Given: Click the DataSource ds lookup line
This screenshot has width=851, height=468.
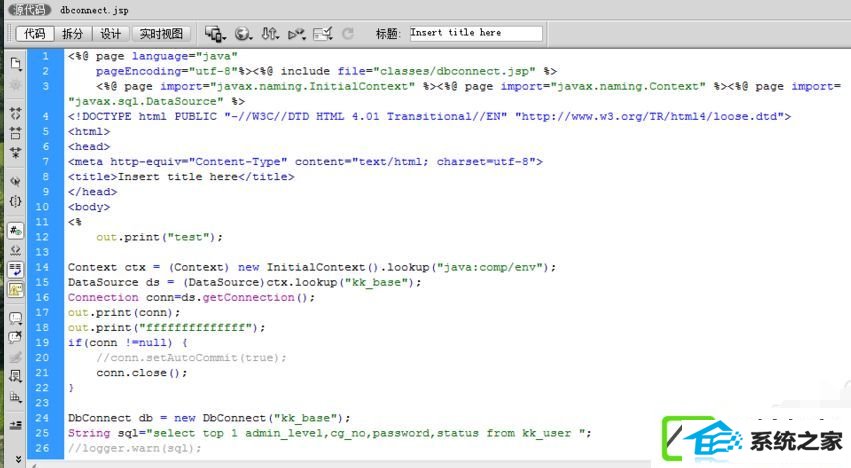Looking at the screenshot, I should click(245, 282).
